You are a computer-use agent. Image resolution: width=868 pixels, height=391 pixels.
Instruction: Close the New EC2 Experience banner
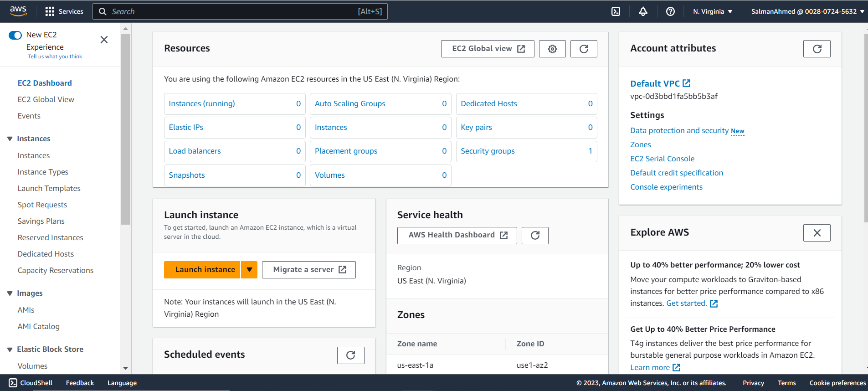104,40
